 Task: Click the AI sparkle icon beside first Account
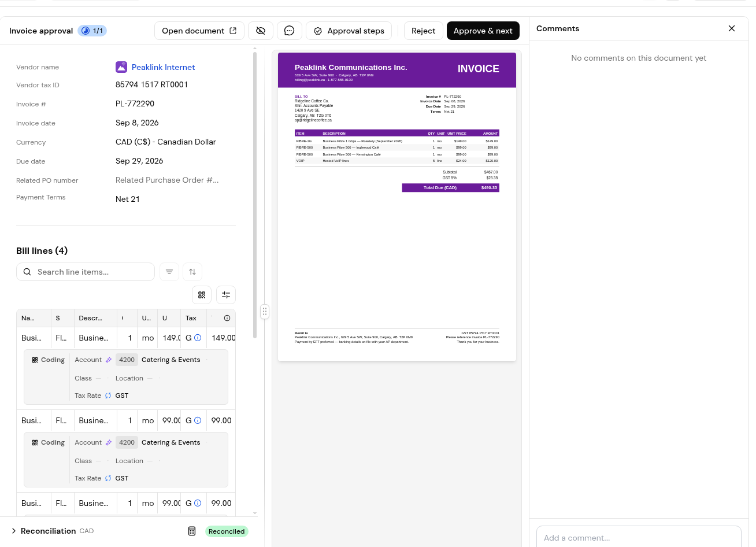(108, 360)
